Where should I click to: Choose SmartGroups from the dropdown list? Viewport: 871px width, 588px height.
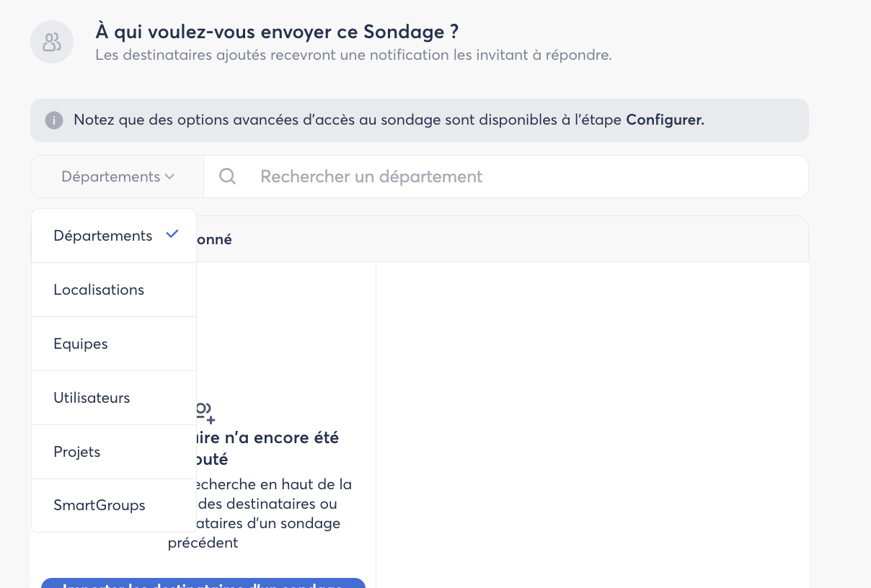[x=100, y=505]
